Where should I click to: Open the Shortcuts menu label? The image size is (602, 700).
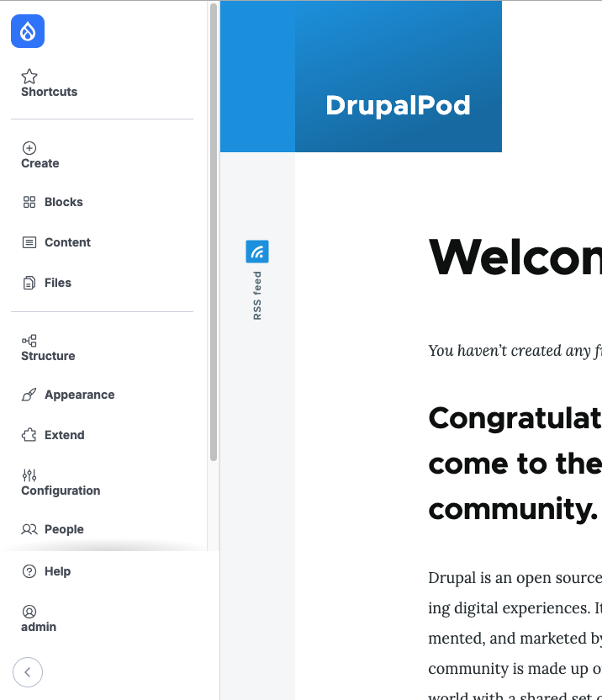pyautogui.click(x=49, y=92)
